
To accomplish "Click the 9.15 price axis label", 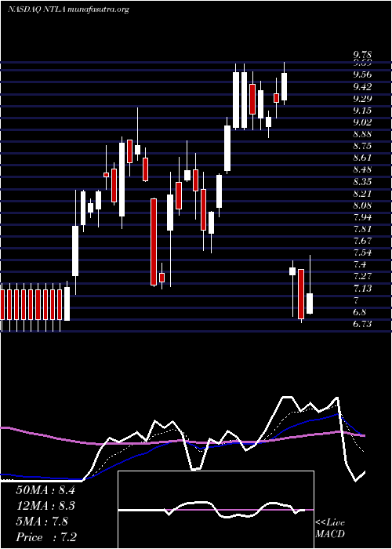I will (362, 111).
